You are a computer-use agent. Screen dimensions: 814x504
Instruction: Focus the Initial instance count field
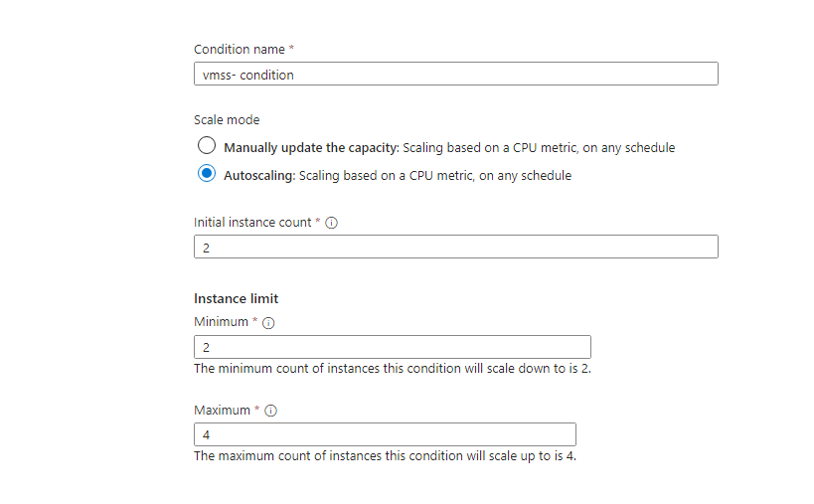coord(455,247)
